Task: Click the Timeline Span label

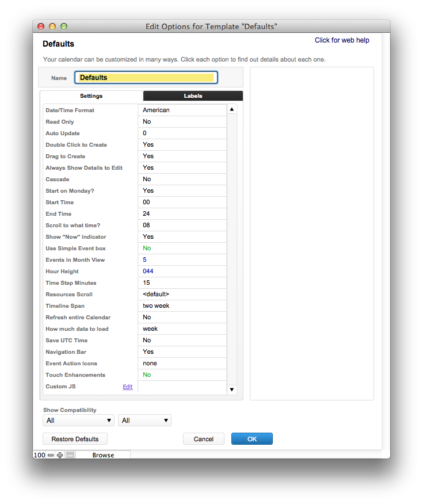Action: click(x=65, y=306)
